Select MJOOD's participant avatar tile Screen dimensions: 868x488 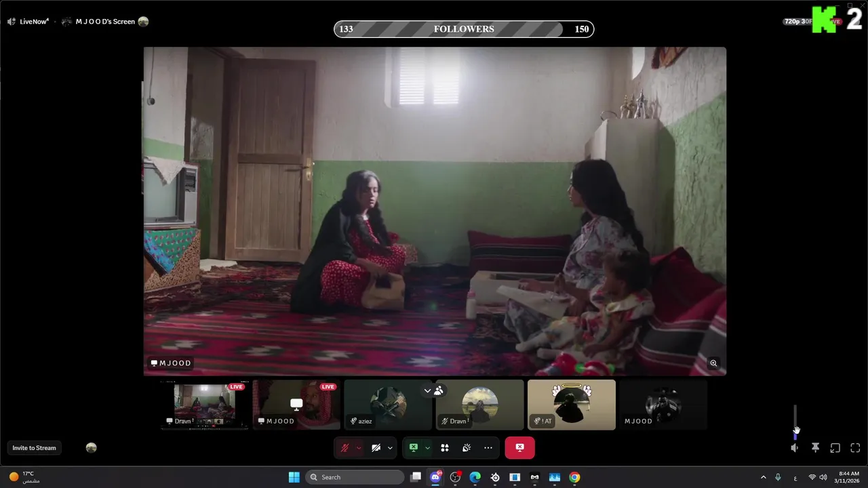point(663,405)
